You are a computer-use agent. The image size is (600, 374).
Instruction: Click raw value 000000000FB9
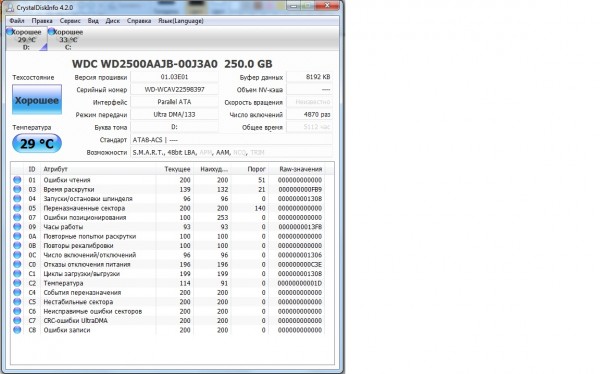pyautogui.click(x=300, y=189)
